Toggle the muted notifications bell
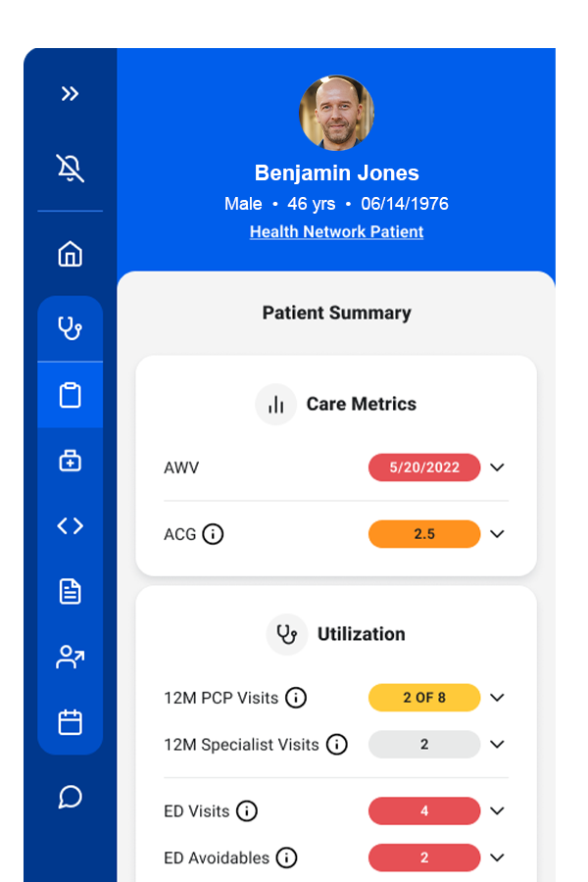The image size is (588, 882). tap(70, 168)
